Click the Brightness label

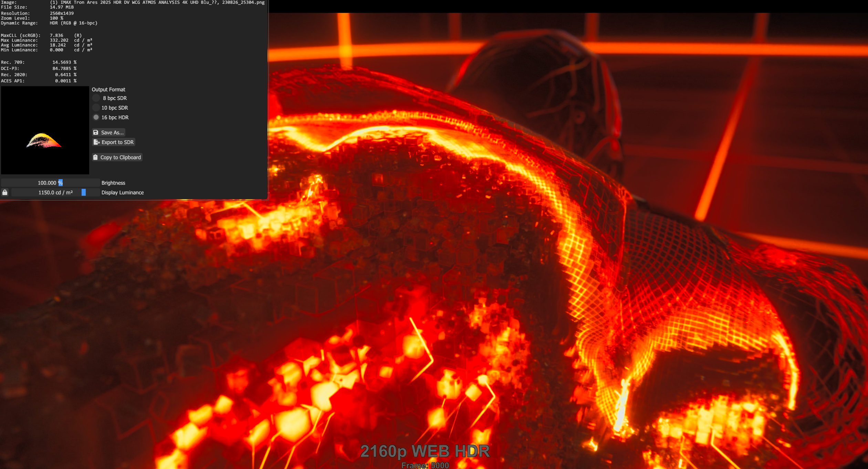click(113, 183)
